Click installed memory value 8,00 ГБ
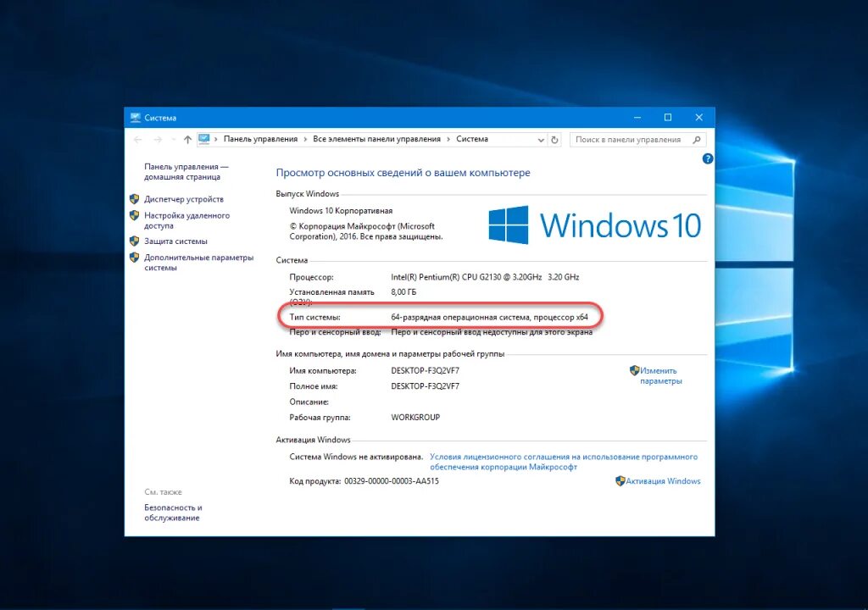Screen dimensions: 868x610 [403, 291]
